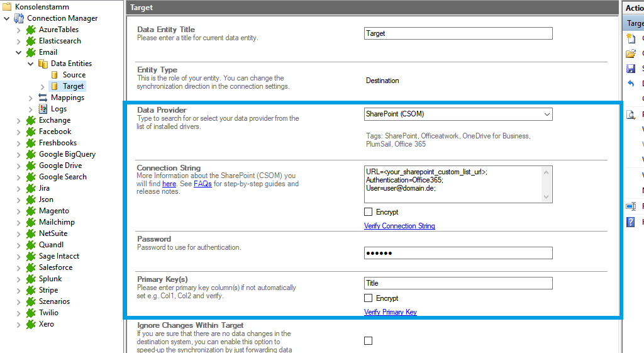The height and width of the screenshot is (353, 644).
Task: Open the Verify Connection String link
Action: coord(399,226)
